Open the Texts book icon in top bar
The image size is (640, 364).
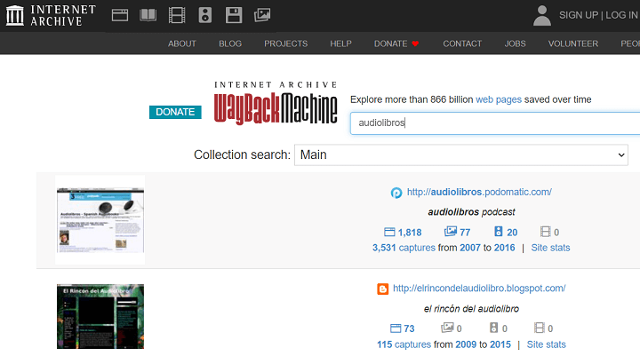[x=148, y=15]
